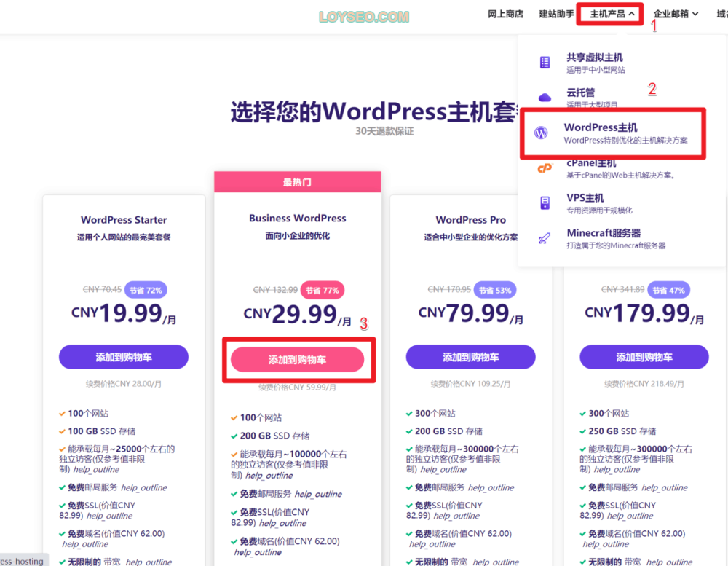Click the WordPress Pro plan title
The width and height of the screenshot is (728, 566).
tap(470, 220)
